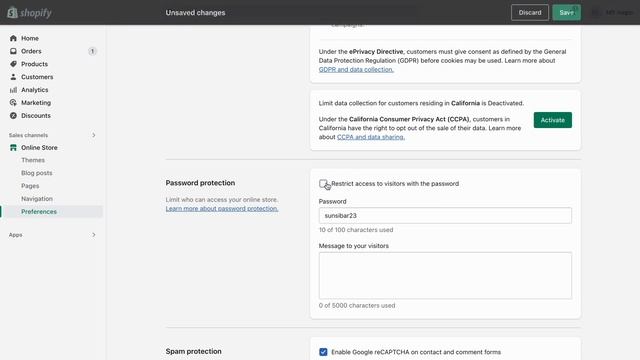Open Navigation under Online Store

(37, 198)
